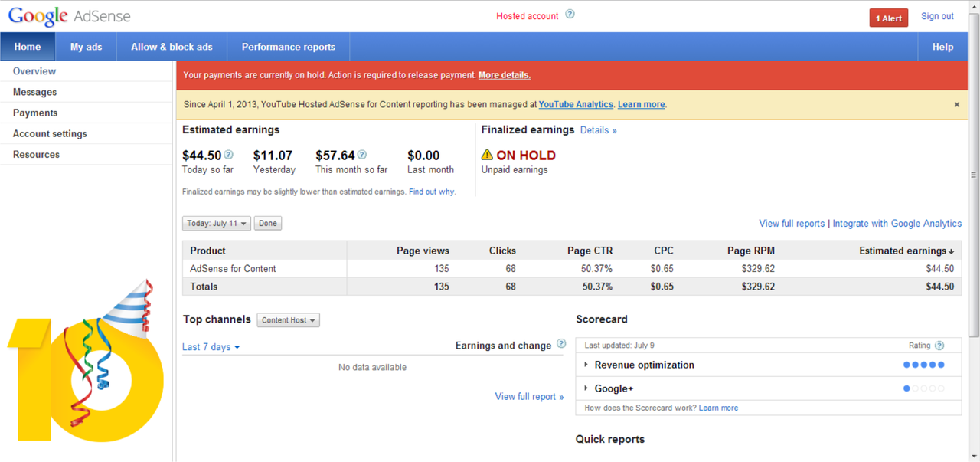Viewport: 980px width, 462px height.
Task: Click the Google AdSense logo
Action: (x=70, y=15)
